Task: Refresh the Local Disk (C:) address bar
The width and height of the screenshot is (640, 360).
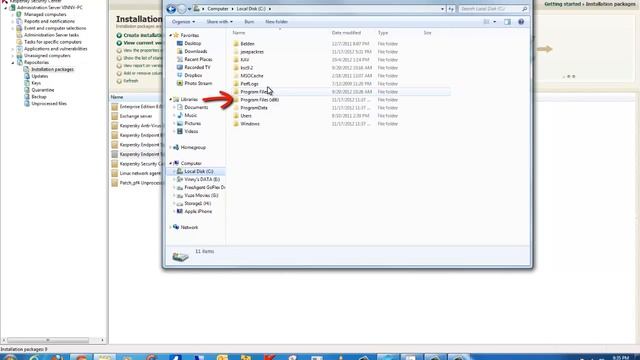Action: click(451, 9)
